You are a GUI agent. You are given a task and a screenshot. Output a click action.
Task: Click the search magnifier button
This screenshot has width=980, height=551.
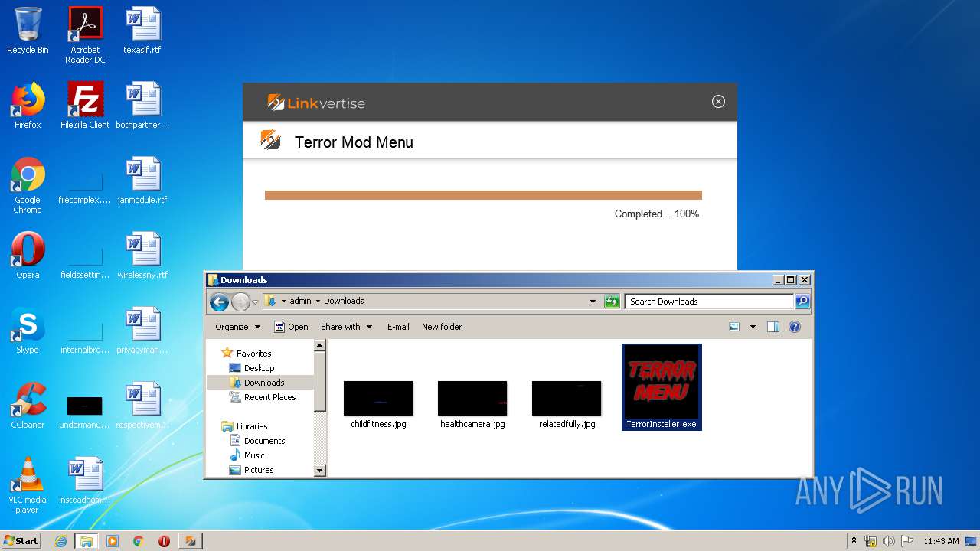click(802, 302)
